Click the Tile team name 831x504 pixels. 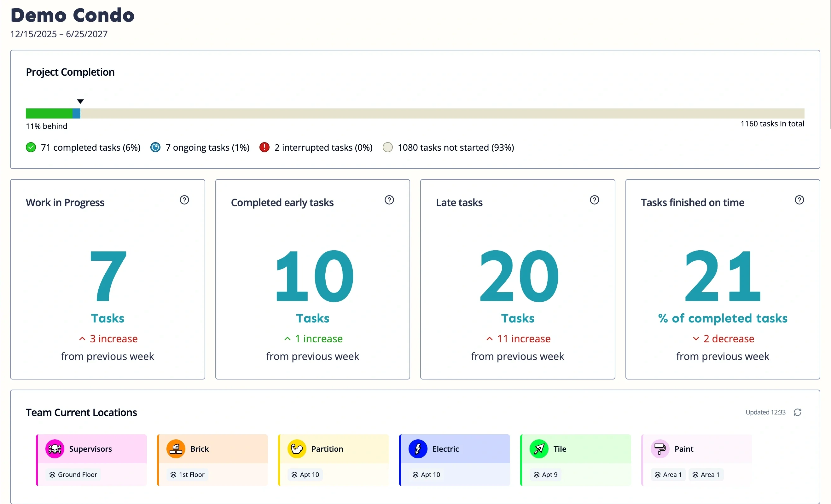click(560, 449)
